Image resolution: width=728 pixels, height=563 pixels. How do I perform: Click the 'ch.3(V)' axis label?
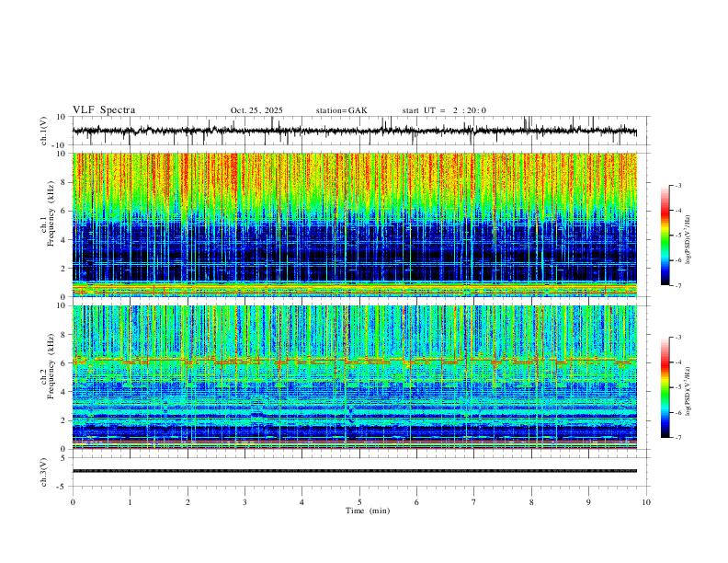pyautogui.click(x=44, y=473)
